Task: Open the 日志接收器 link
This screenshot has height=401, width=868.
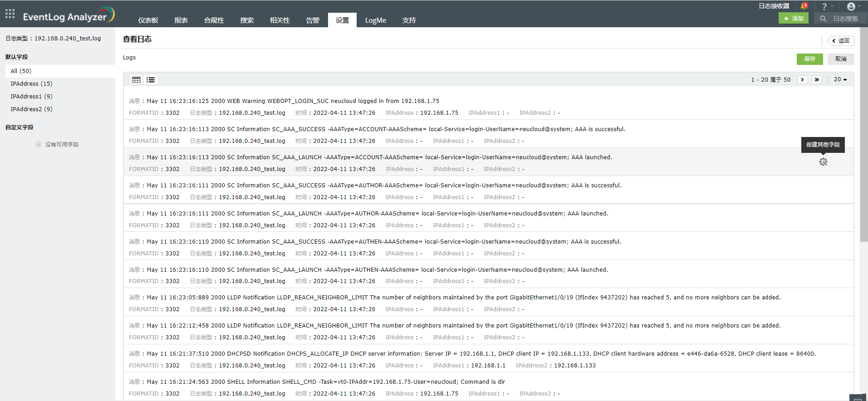Action: [x=774, y=6]
